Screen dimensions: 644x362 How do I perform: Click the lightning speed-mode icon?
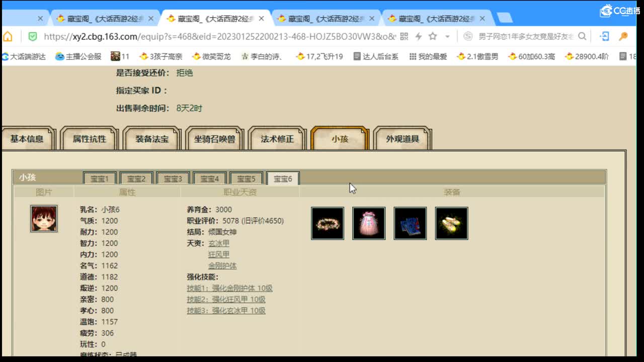(x=418, y=36)
